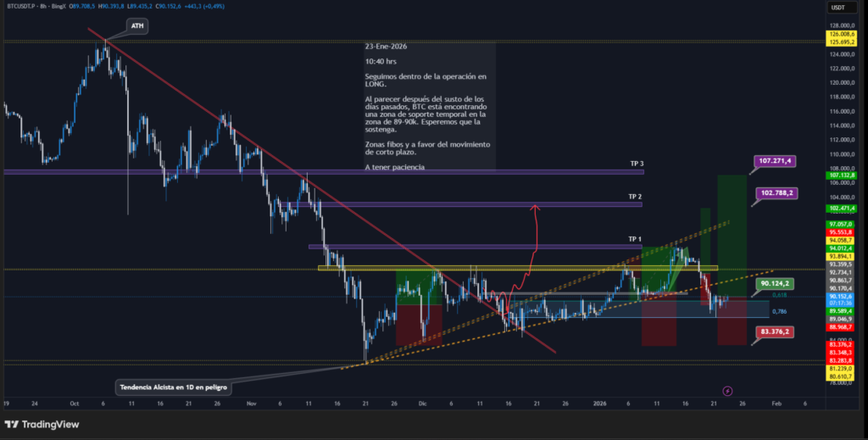Image resolution: width=868 pixels, height=440 pixels.
Task: Click the TP 1 label
Action: pyautogui.click(x=635, y=239)
